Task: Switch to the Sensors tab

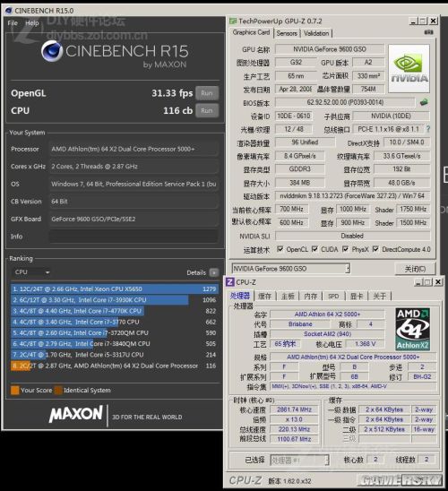Action: [x=287, y=33]
